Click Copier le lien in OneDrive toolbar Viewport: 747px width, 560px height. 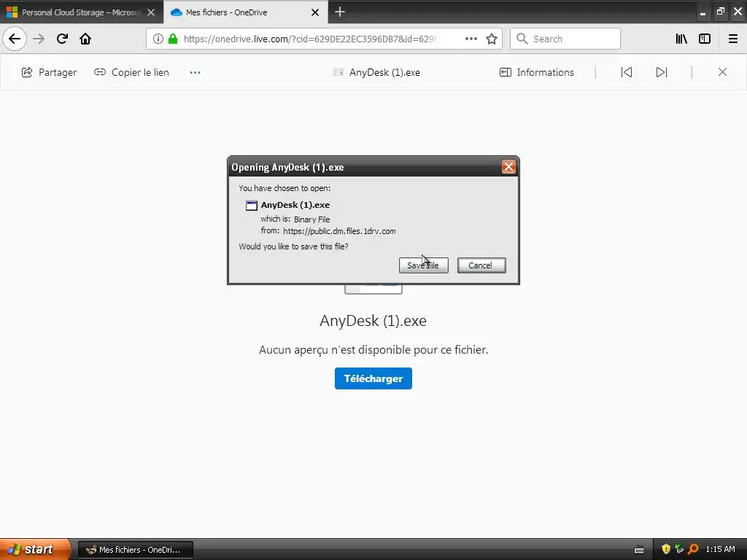(131, 72)
